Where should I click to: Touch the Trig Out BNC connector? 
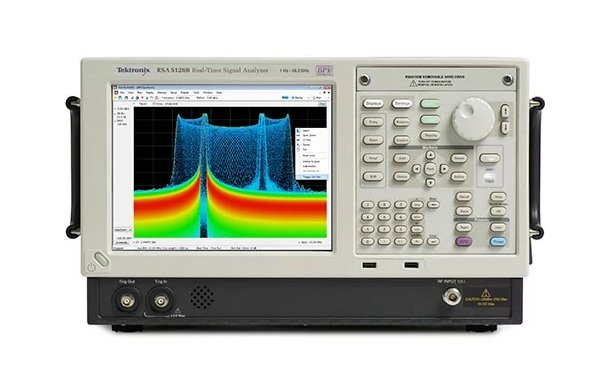tap(127, 301)
